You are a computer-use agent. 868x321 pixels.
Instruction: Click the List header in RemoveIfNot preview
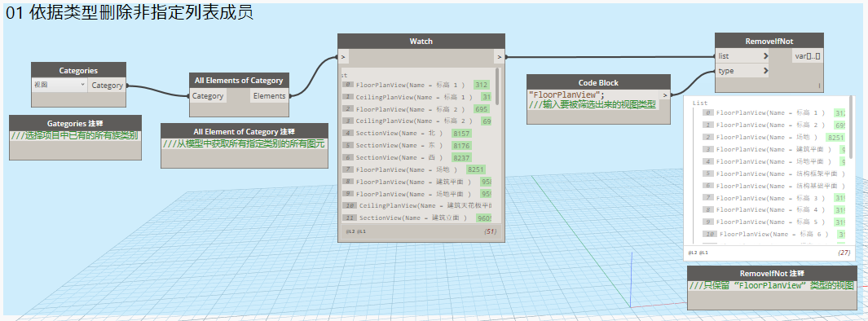700,103
